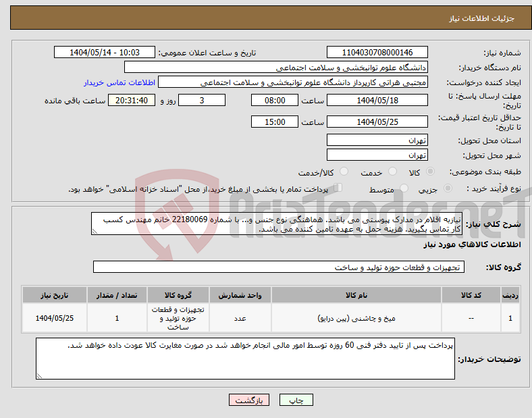The image size is (532, 418).
Task: Click the واحد شمارش column header
Action: click(x=240, y=295)
